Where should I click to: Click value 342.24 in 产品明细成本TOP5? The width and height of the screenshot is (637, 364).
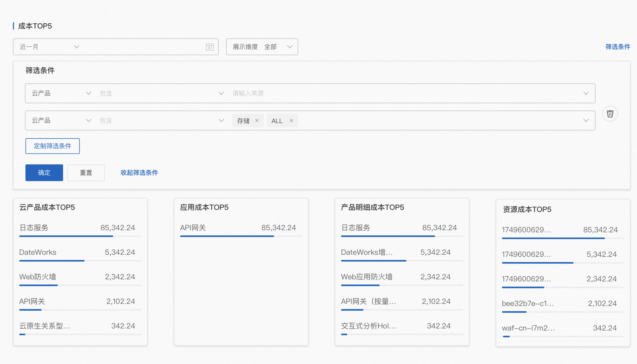point(439,326)
